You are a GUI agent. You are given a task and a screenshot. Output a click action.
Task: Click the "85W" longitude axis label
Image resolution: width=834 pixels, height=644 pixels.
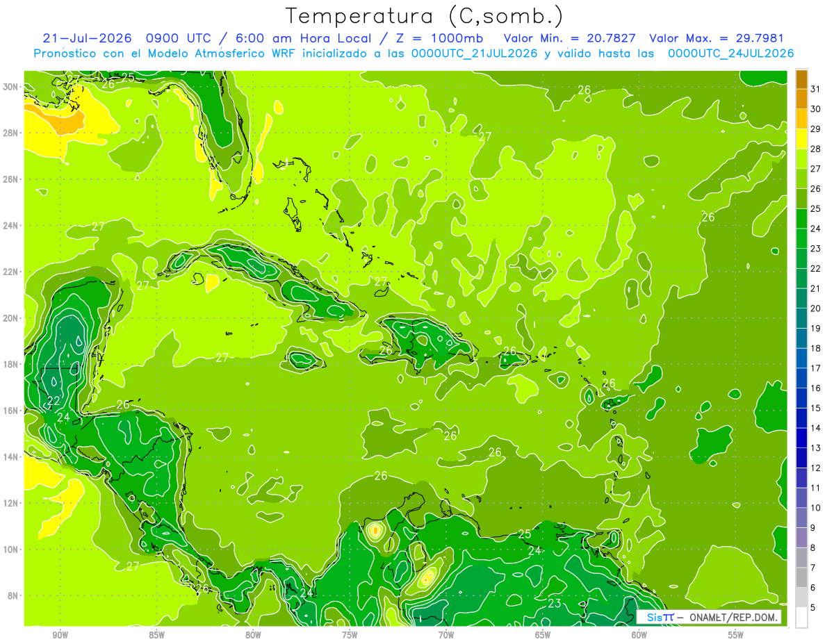[156, 636]
